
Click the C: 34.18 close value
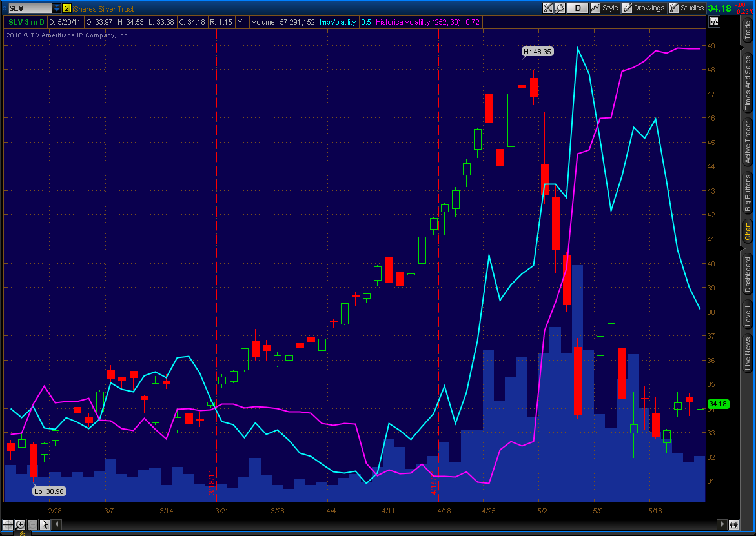tap(192, 22)
